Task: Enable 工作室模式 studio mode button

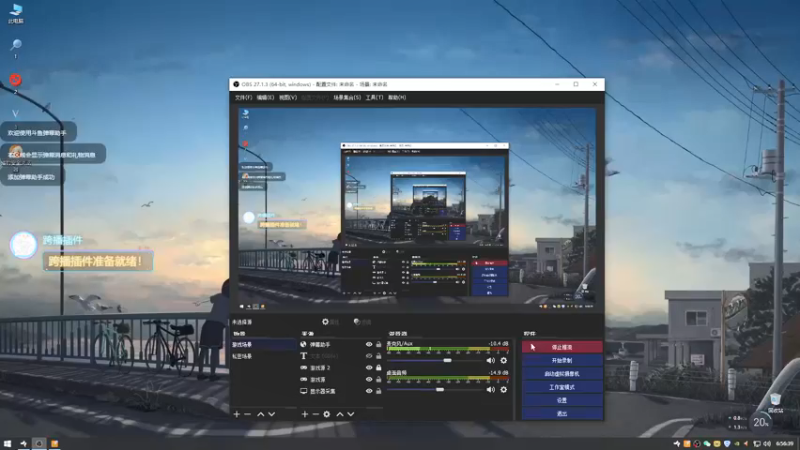Action: tap(562, 387)
